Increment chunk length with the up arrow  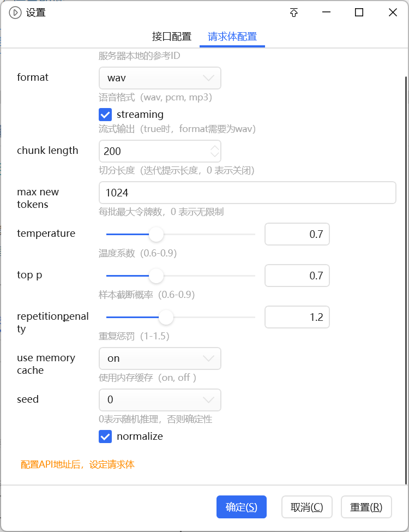coord(215,147)
